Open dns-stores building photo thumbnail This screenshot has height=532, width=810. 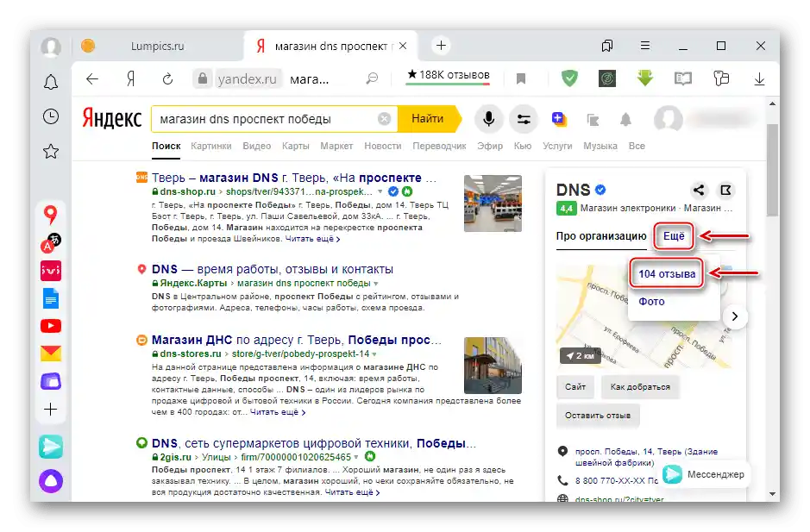493,366
